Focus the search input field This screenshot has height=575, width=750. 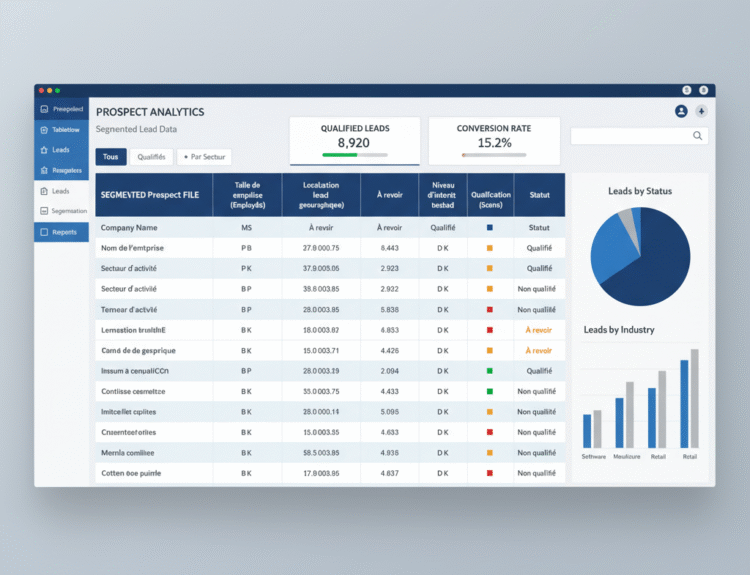pyautogui.click(x=630, y=136)
